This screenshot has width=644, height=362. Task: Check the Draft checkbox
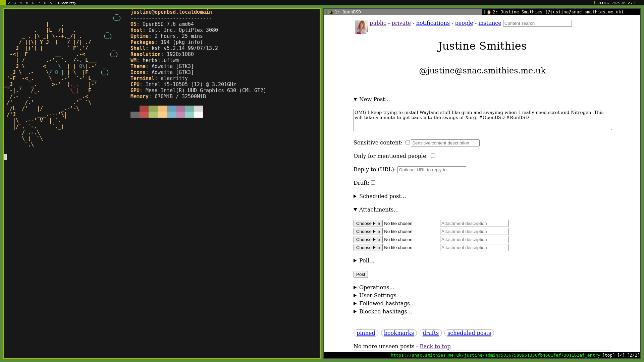point(373,183)
